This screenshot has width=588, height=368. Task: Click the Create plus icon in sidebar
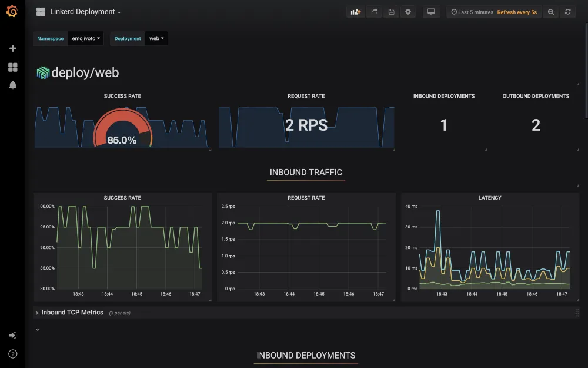13,48
